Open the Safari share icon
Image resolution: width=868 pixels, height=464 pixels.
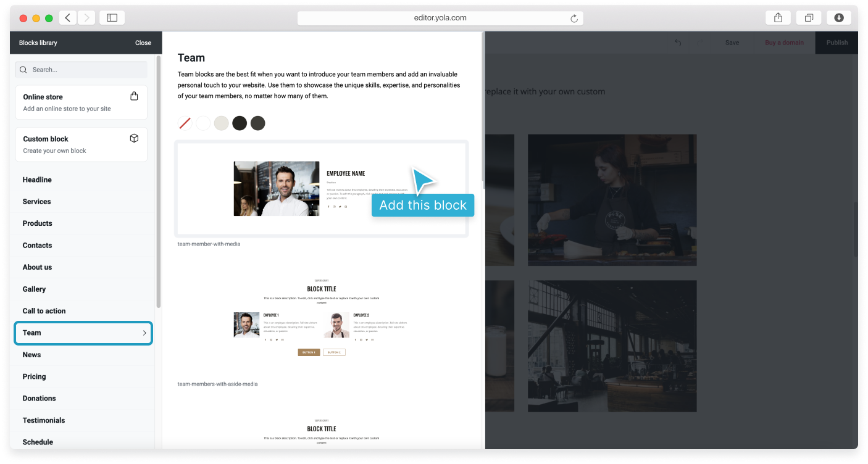778,18
